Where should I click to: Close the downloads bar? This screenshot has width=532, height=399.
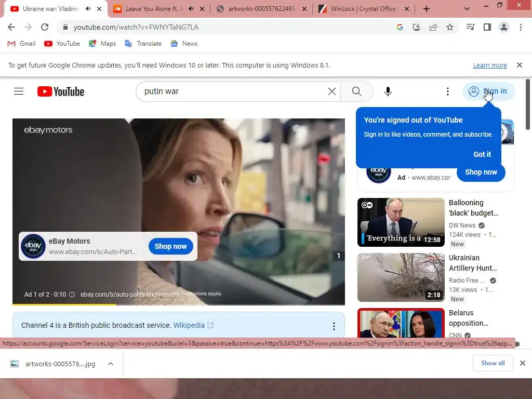pos(523,363)
